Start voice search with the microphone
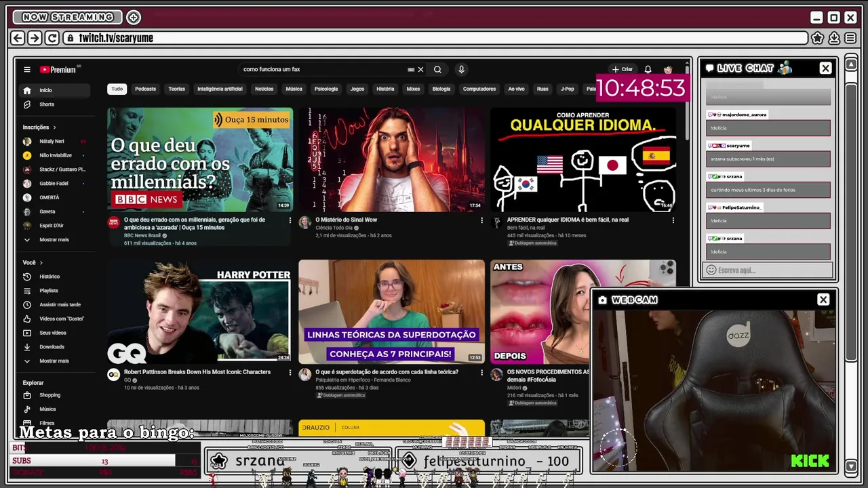 pyautogui.click(x=461, y=69)
